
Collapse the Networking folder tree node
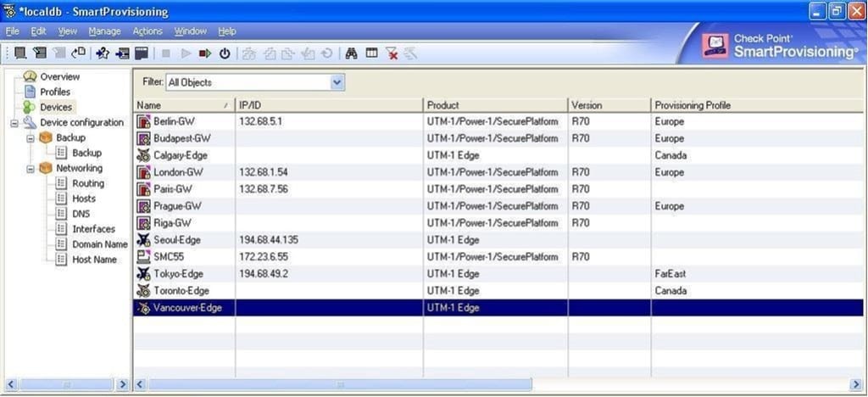31,168
